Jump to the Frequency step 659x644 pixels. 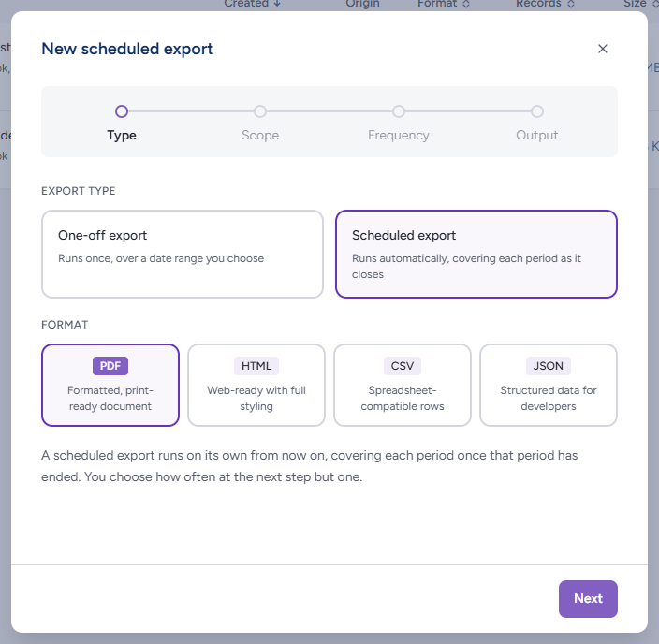pos(399,124)
